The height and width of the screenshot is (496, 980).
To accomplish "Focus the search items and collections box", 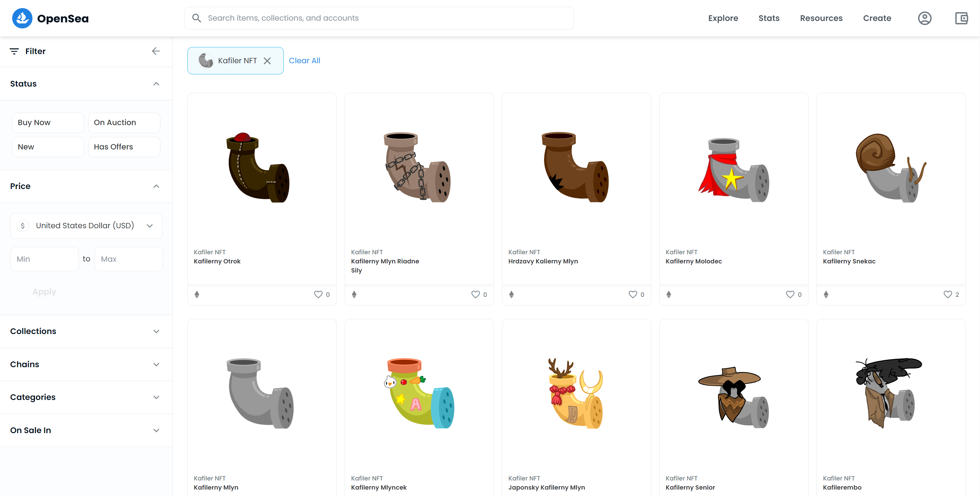I will coord(379,18).
